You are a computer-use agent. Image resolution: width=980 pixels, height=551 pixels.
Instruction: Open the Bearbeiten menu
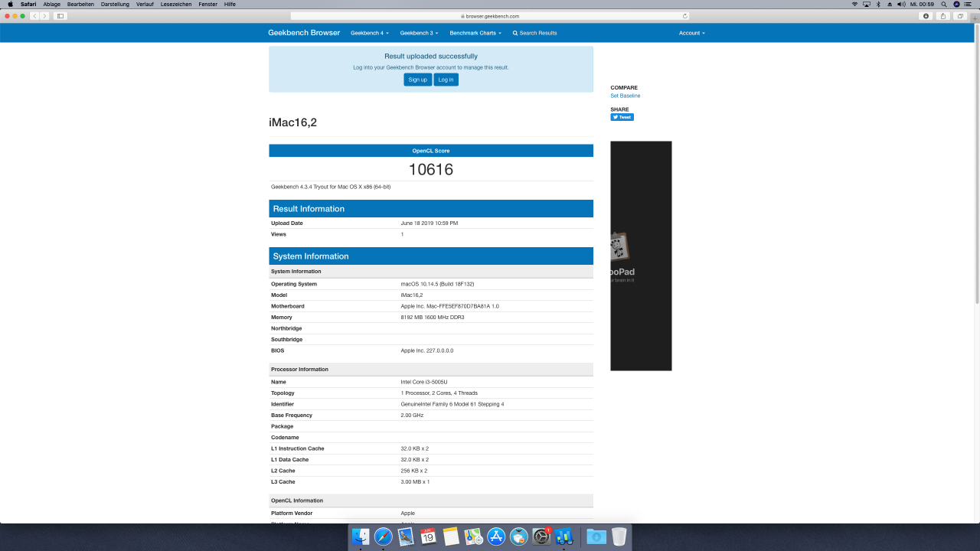(x=81, y=4)
